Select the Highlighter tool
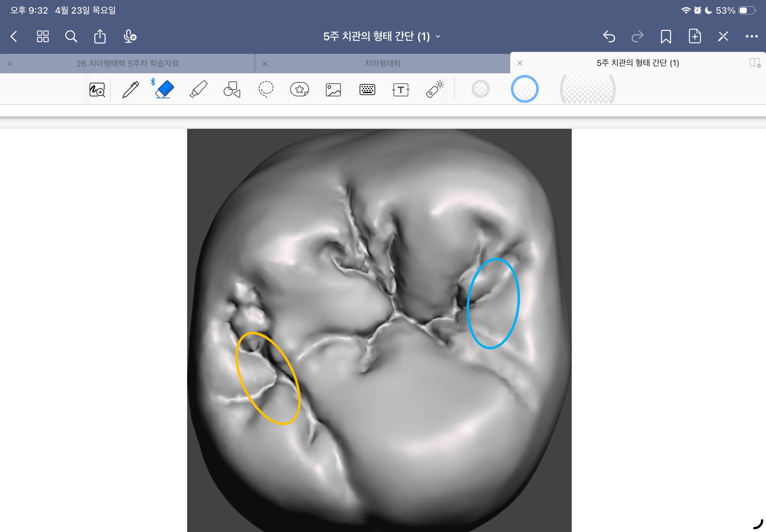This screenshot has width=766, height=532. click(198, 89)
